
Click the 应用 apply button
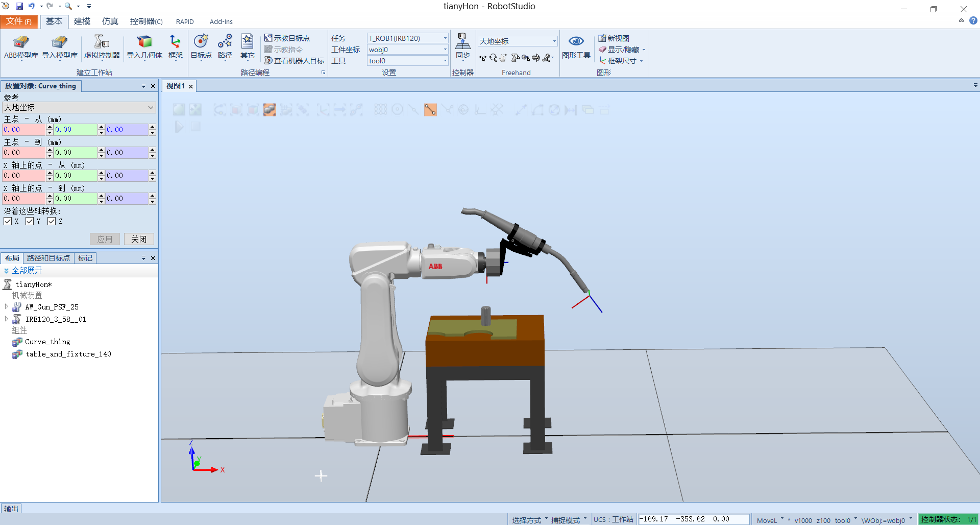pyautogui.click(x=105, y=239)
